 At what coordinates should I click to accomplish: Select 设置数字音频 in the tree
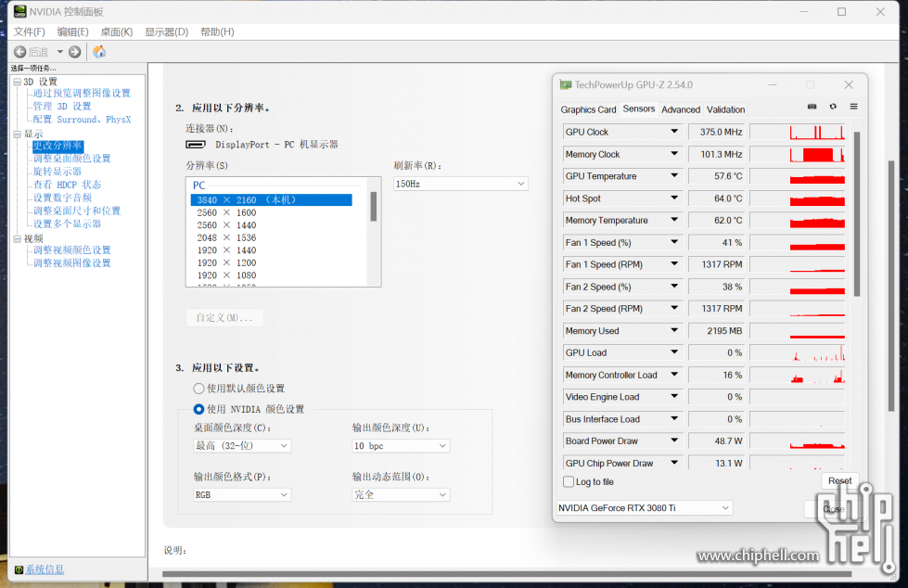[x=62, y=198]
